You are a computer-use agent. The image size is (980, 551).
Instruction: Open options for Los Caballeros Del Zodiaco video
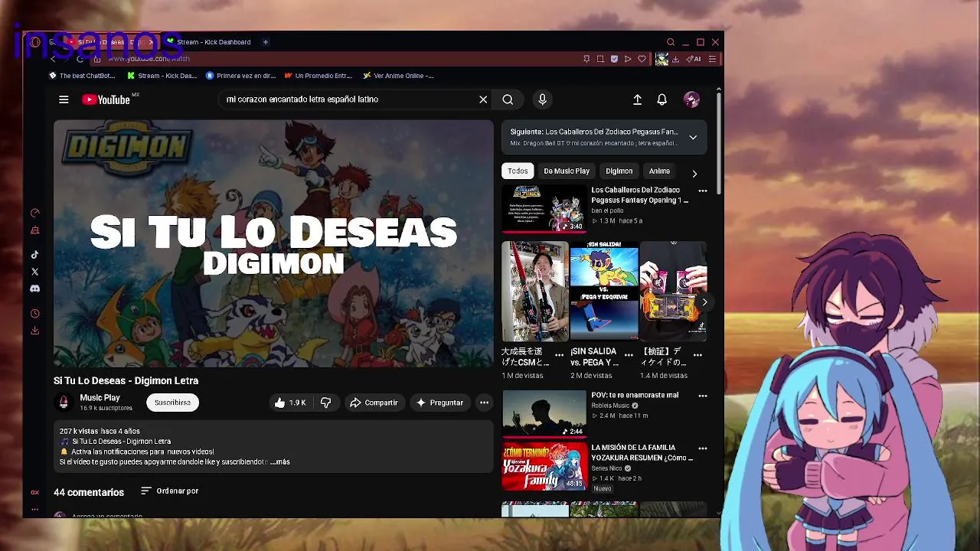point(703,191)
